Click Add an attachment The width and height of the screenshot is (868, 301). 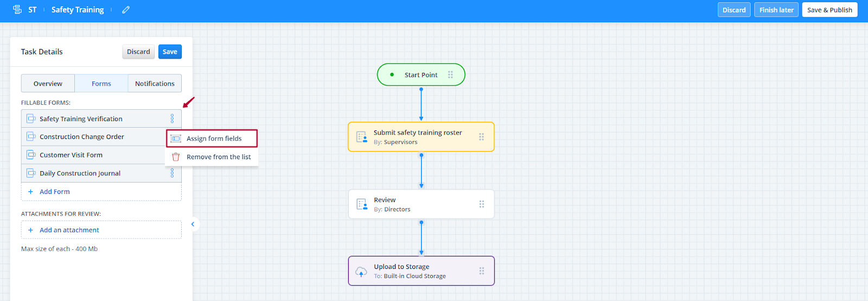(x=69, y=230)
